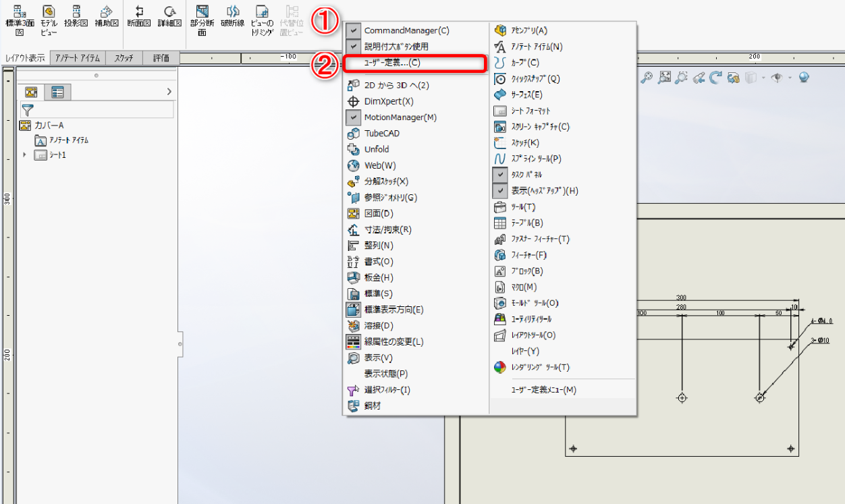Switch to the アノテート アイテム tab

click(x=78, y=58)
